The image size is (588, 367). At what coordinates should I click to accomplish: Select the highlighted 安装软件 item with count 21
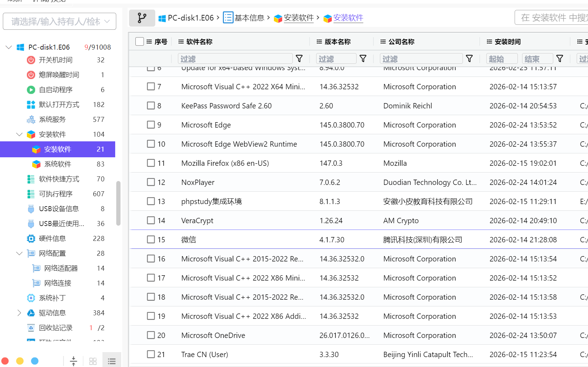57,149
